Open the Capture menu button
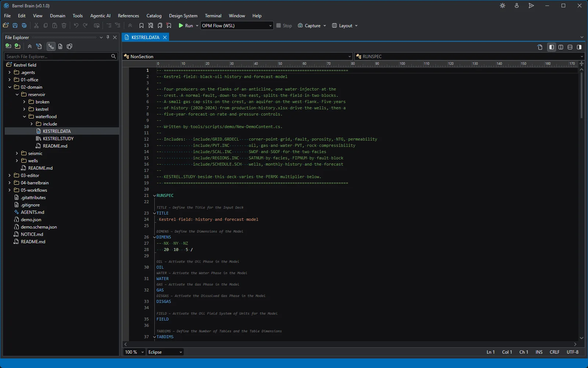The width and height of the screenshot is (588, 368). (312, 25)
